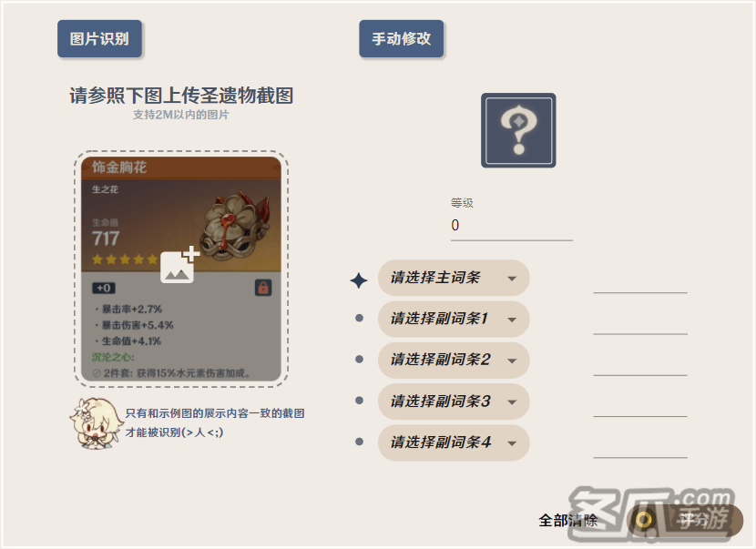Click the gold circle icon on 评分 button
The height and width of the screenshot is (549, 756).
644,520
